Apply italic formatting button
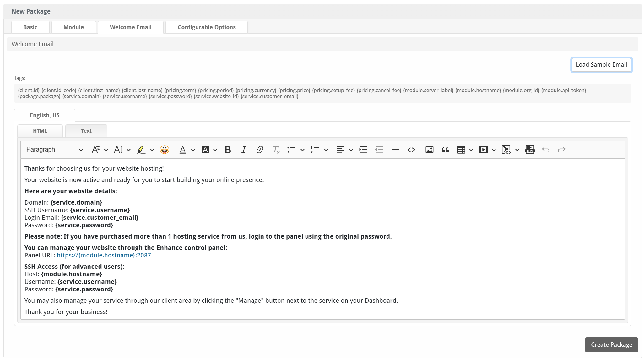The image size is (644, 364). (x=244, y=150)
